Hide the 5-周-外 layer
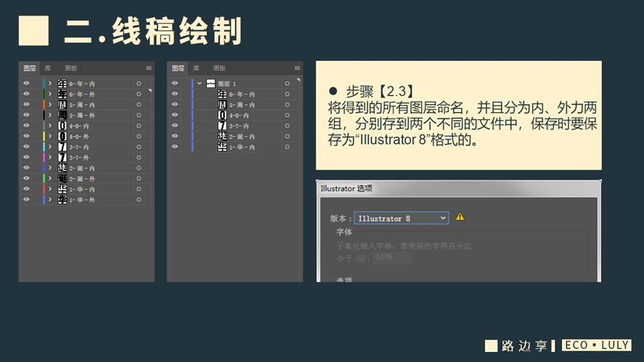The width and height of the screenshot is (644, 362). [x=26, y=115]
